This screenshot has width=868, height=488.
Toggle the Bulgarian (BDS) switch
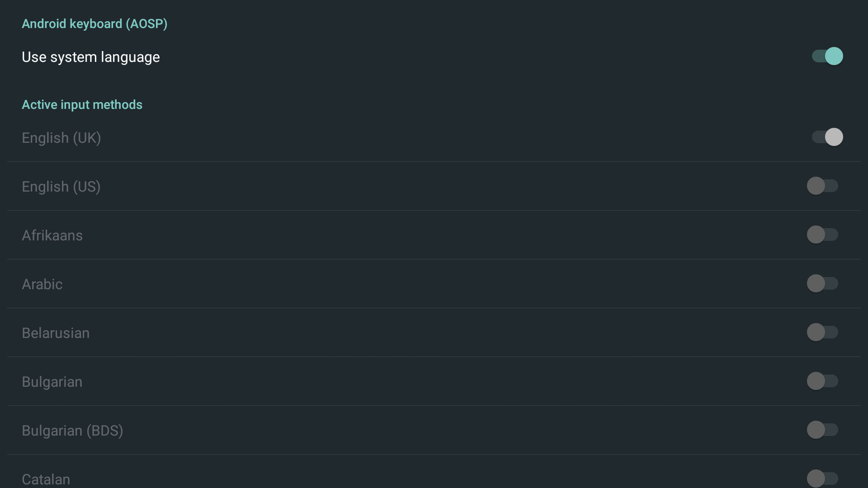[x=822, y=430]
